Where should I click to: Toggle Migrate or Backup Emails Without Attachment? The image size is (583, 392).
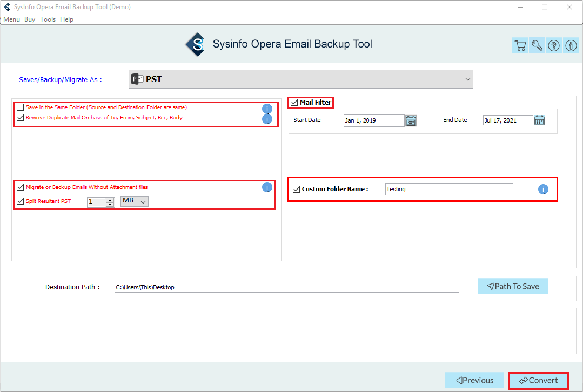coord(21,187)
